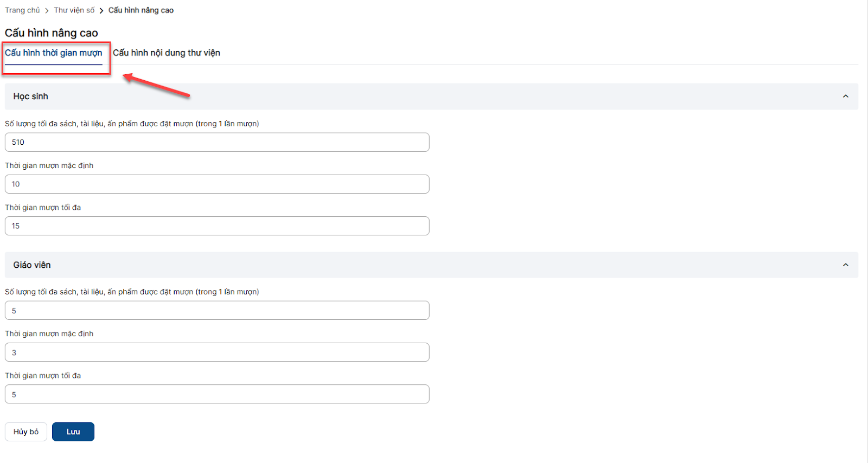The height and width of the screenshot is (463, 868).
Task: Switch to Cấu hình thời gian mượn tab
Action: [x=54, y=53]
